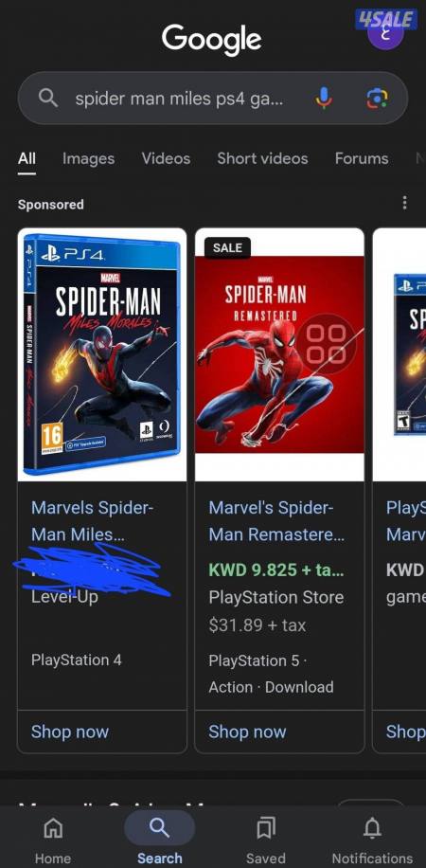Tap the Saved bookmarks icon
Screen dimensions: 426x868
click(266, 829)
